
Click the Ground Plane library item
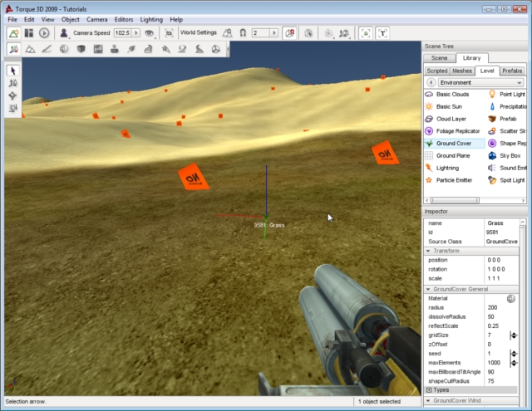452,155
